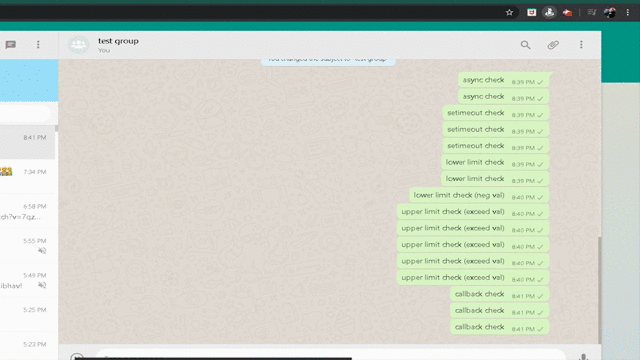Search messages in test group chat
The image size is (640, 360).
click(525, 44)
